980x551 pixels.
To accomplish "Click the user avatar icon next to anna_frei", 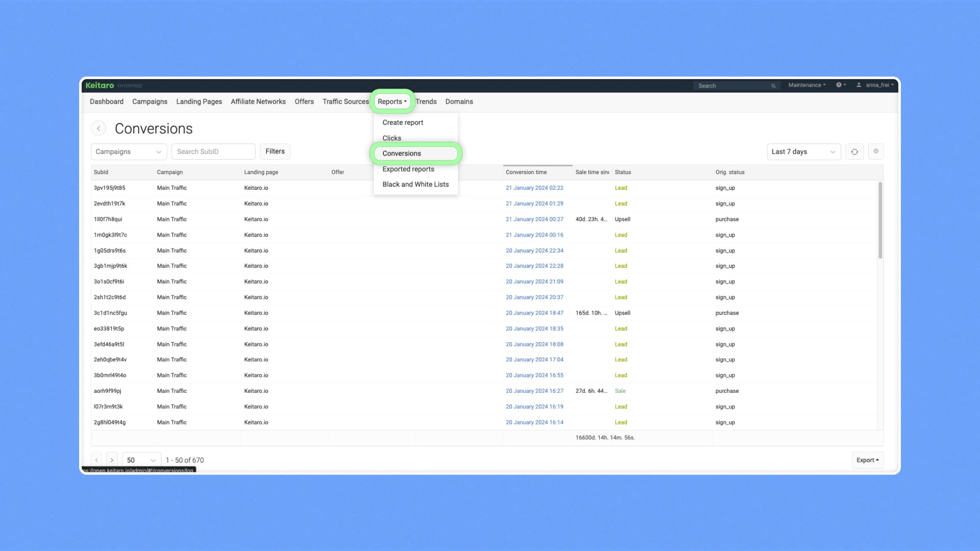I will click(859, 85).
